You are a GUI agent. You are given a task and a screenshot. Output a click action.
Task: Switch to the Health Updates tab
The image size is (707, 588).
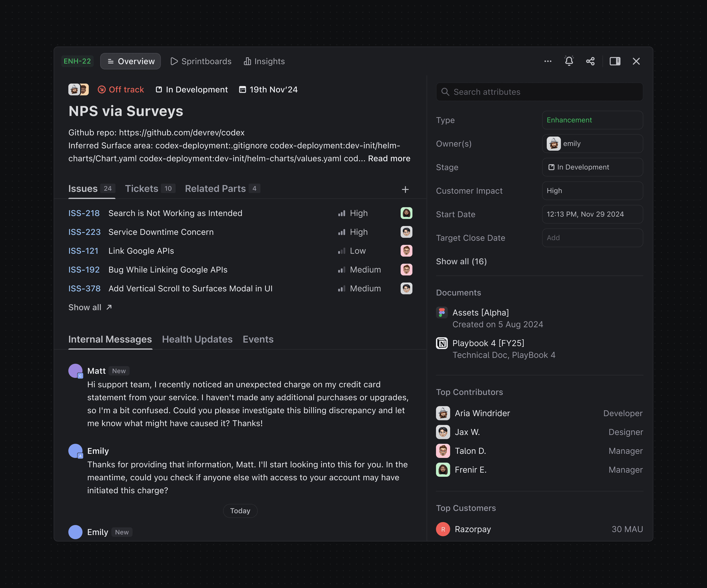coord(197,339)
